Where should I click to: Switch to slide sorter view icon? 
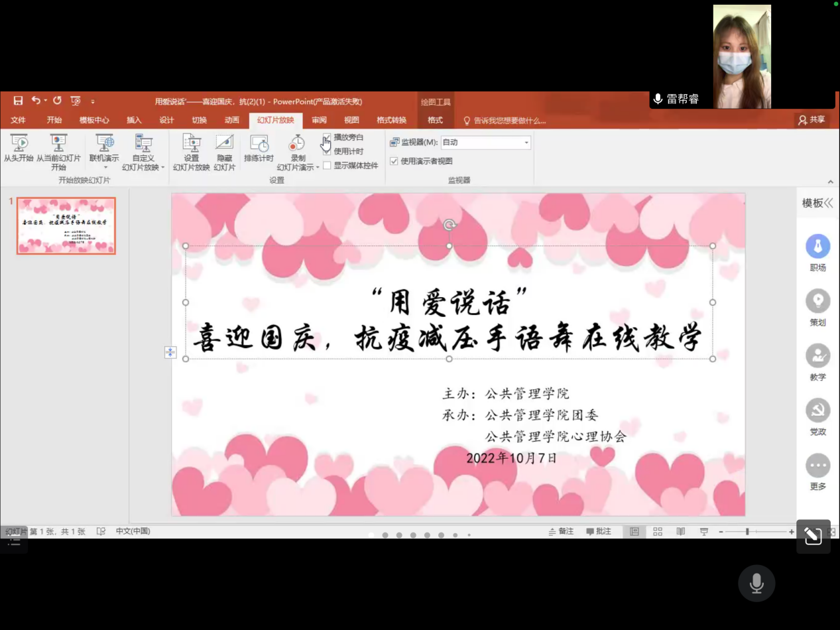point(658,532)
